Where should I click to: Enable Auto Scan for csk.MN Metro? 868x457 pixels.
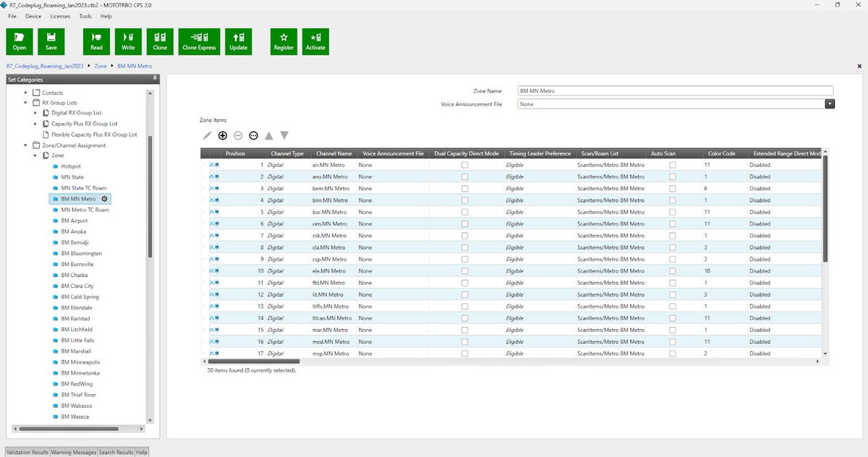click(x=673, y=236)
